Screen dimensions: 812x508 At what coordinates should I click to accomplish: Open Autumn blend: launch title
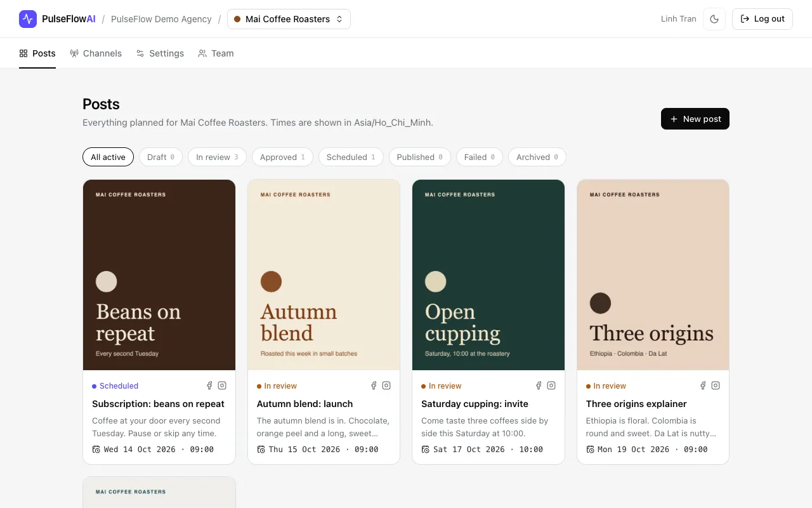(x=304, y=404)
